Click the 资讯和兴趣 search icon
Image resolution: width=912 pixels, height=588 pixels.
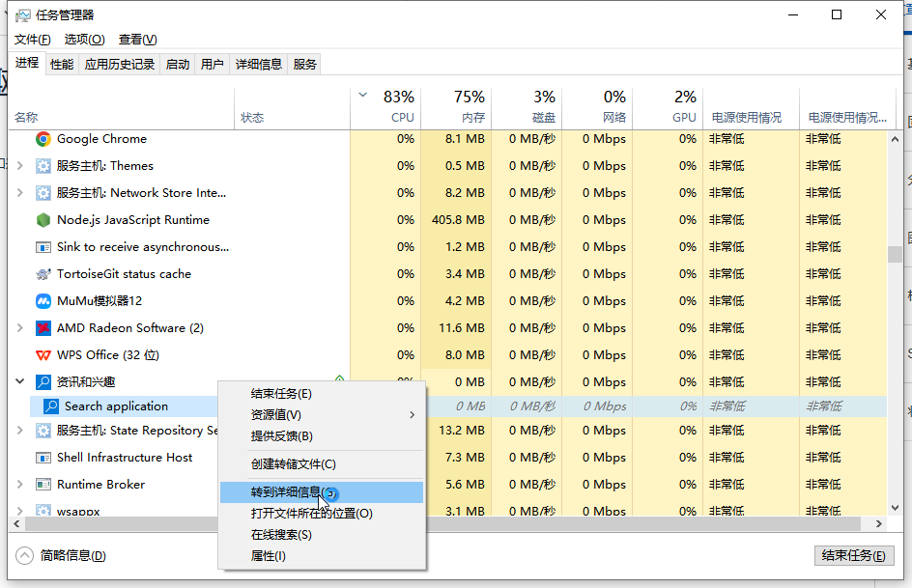[43, 382]
